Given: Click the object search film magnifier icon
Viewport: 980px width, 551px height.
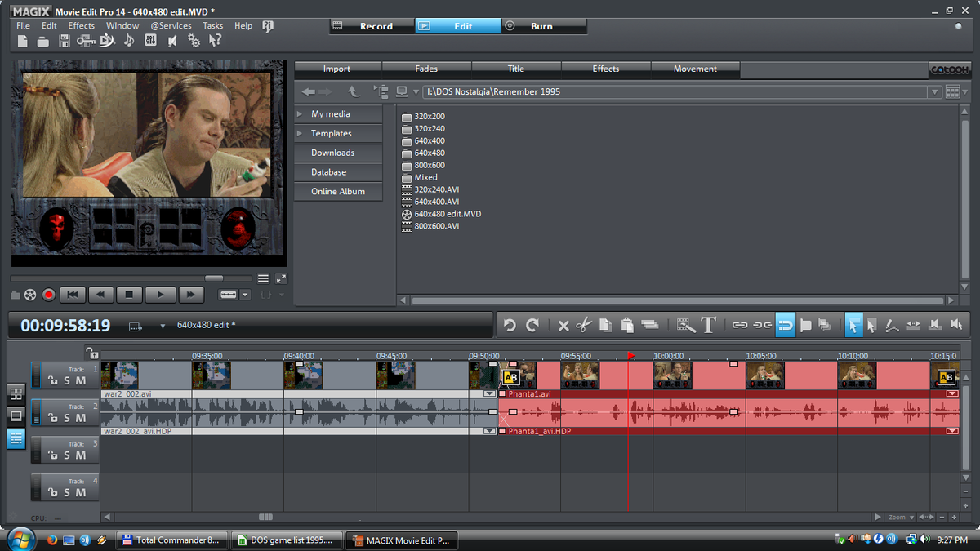Looking at the screenshot, I should pos(686,325).
